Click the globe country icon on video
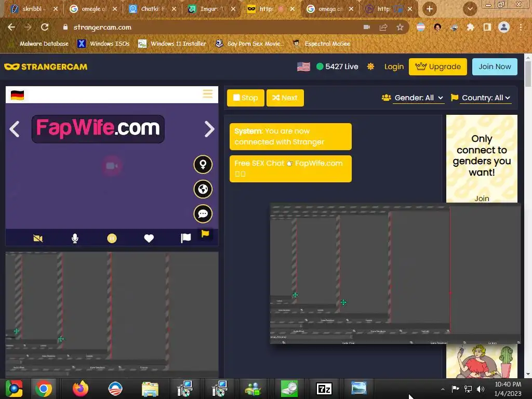This screenshot has height=399, width=532. [x=203, y=189]
